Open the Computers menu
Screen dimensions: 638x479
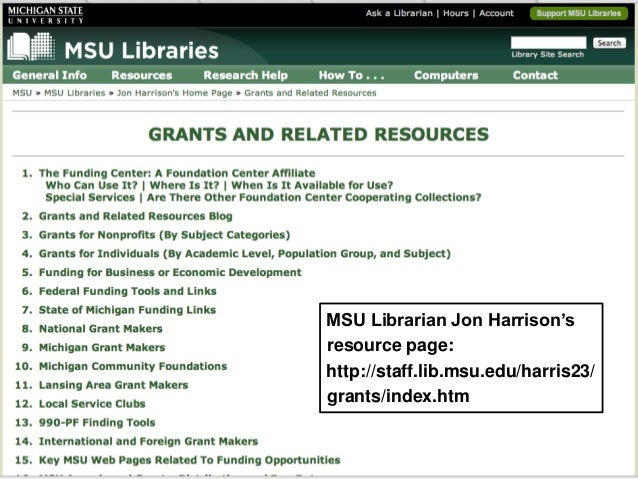click(446, 75)
